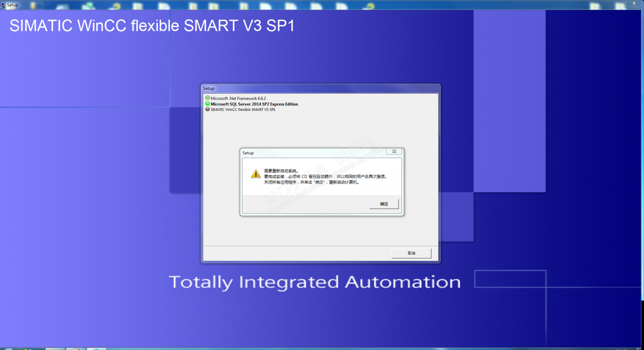Open the Windows Start menu
644x350 pixels.
8,347
